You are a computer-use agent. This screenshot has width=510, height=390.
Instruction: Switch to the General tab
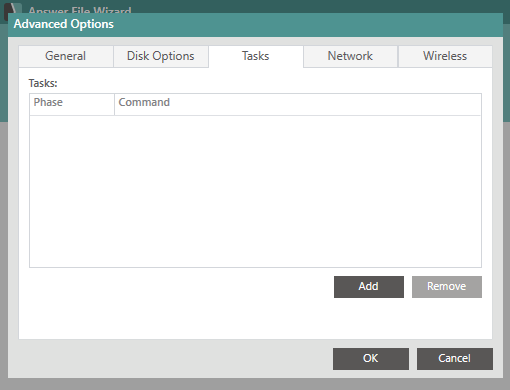(66, 56)
